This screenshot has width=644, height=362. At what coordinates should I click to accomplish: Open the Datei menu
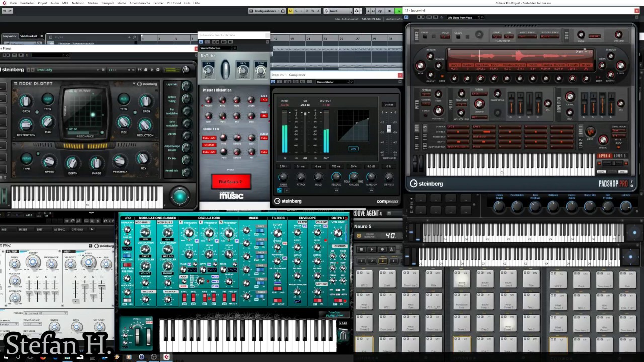pos(13,3)
